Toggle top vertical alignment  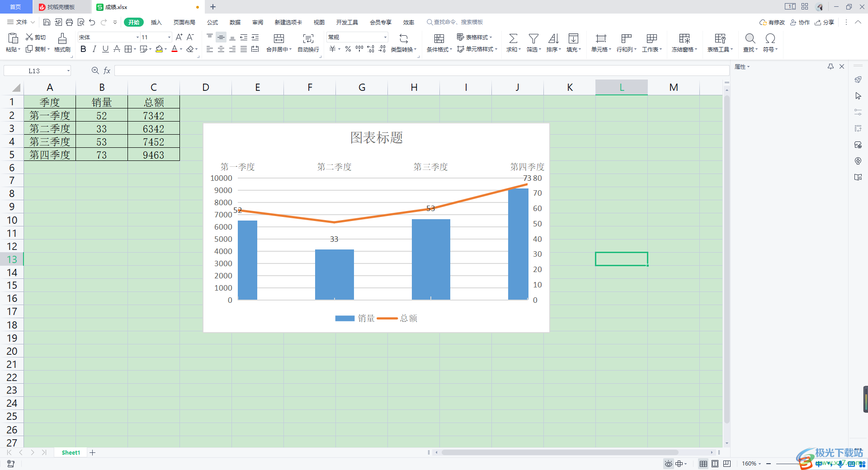pyautogui.click(x=210, y=37)
